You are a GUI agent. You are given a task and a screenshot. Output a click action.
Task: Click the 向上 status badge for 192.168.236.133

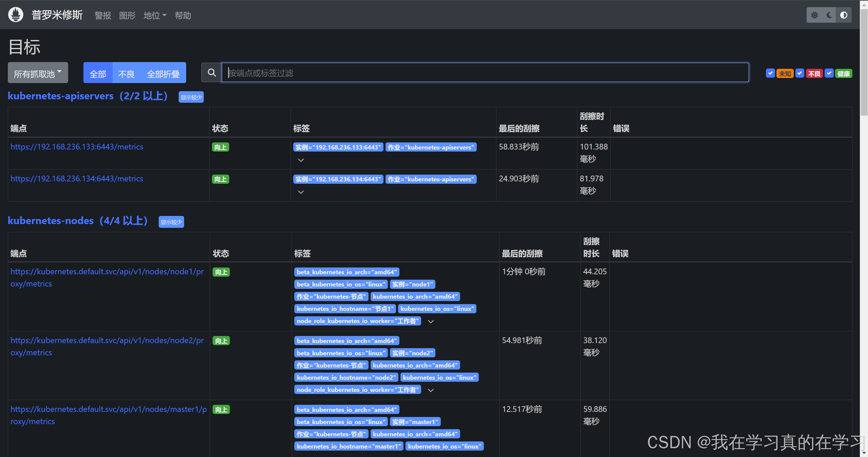pyautogui.click(x=220, y=147)
